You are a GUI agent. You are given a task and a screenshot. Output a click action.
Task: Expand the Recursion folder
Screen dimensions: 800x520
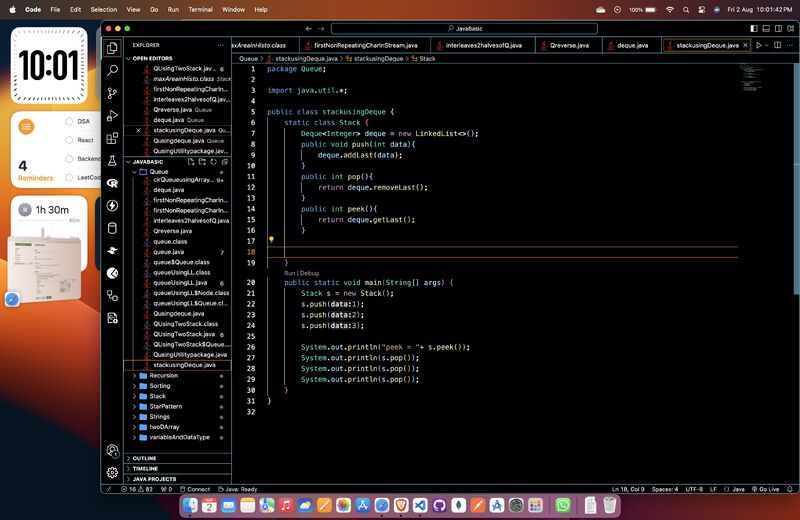163,375
